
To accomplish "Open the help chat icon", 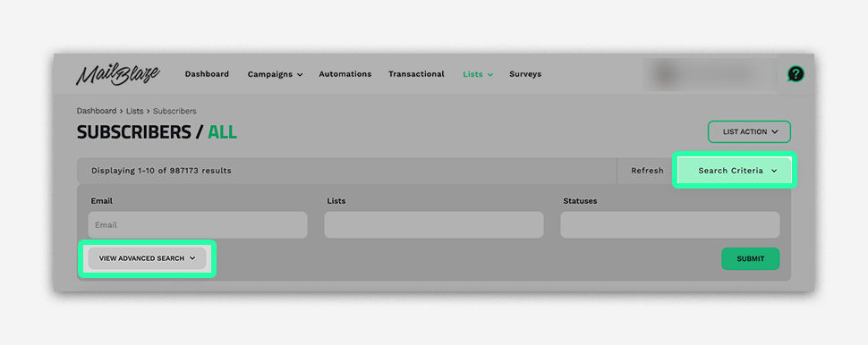I will (796, 73).
